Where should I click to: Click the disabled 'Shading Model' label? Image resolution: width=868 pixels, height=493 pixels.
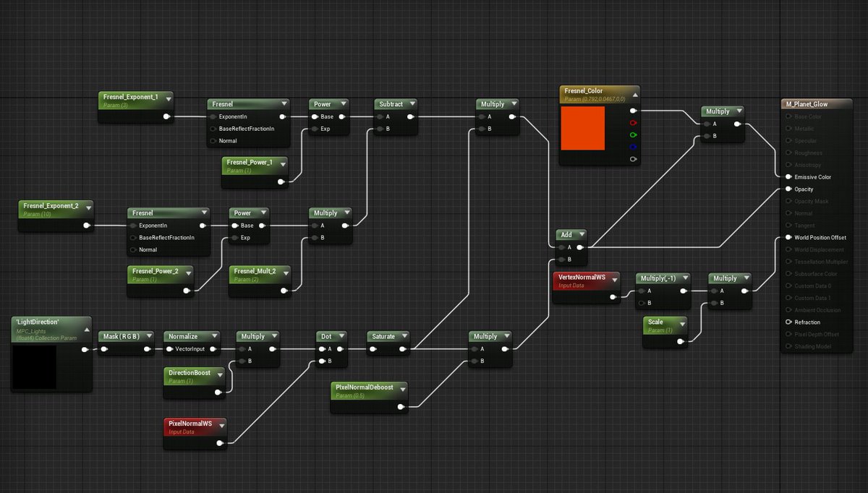[813, 346]
